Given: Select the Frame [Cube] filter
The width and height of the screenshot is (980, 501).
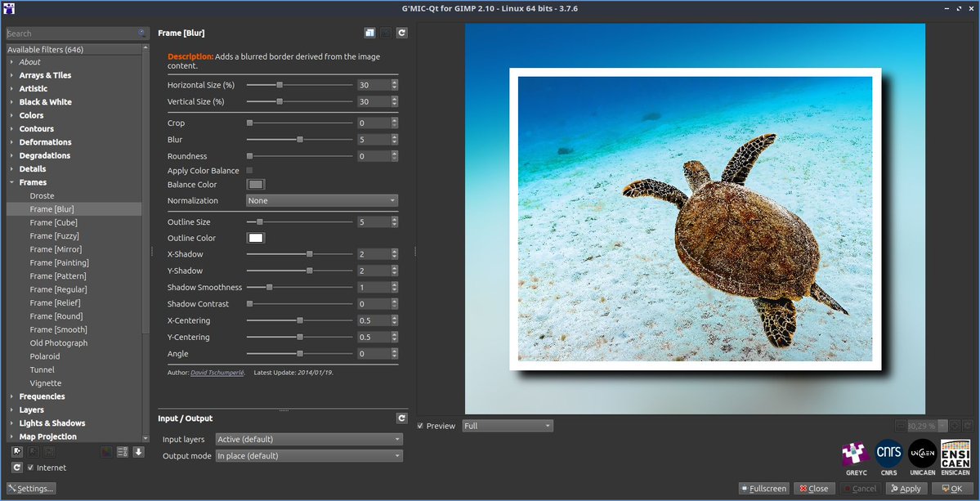Looking at the screenshot, I should (54, 222).
